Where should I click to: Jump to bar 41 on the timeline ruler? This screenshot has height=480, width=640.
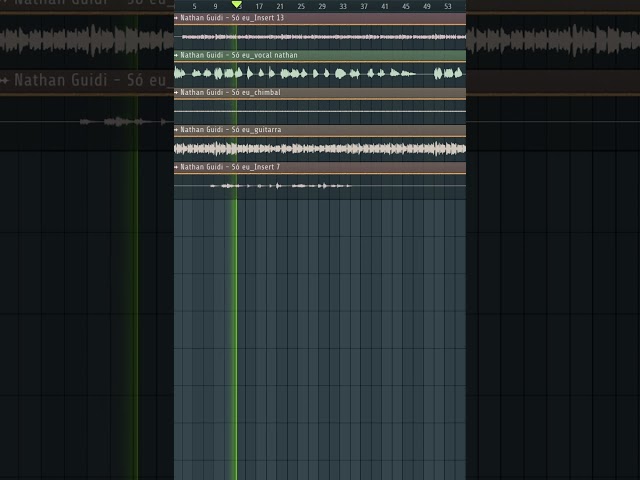[385, 6]
